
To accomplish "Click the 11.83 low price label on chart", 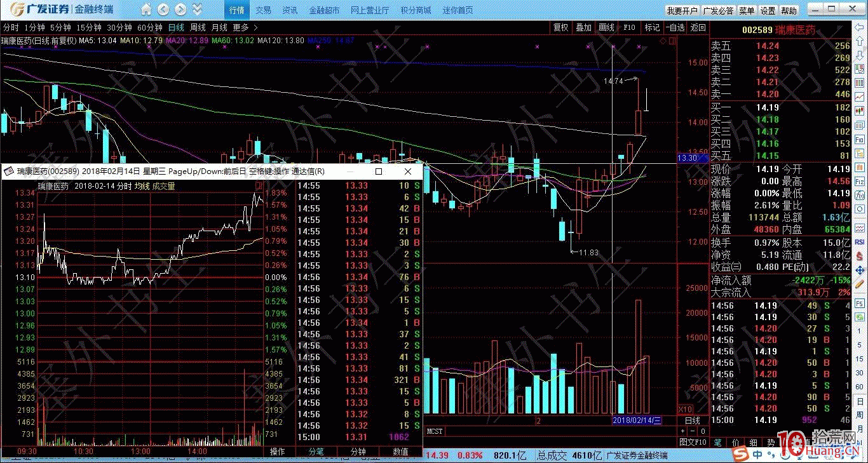I will pos(588,252).
